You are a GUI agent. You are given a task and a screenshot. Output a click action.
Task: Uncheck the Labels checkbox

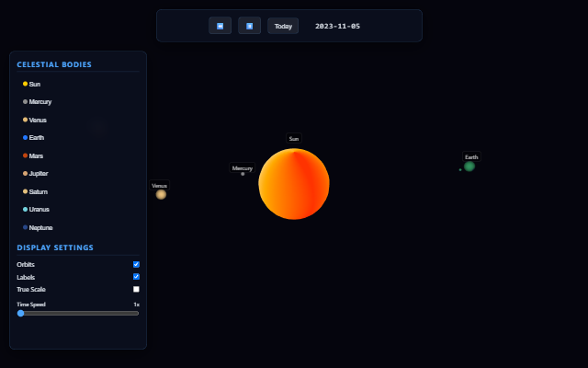pos(136,277)
